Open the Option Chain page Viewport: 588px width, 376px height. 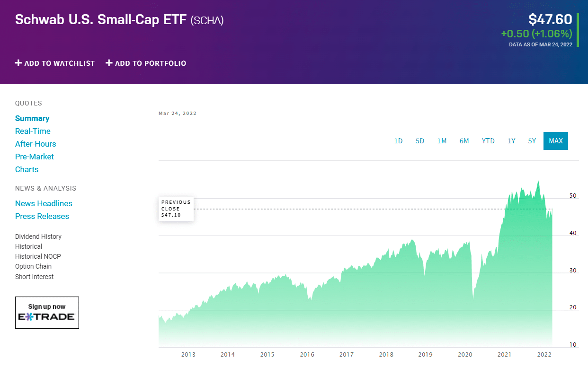click(33, 266)
